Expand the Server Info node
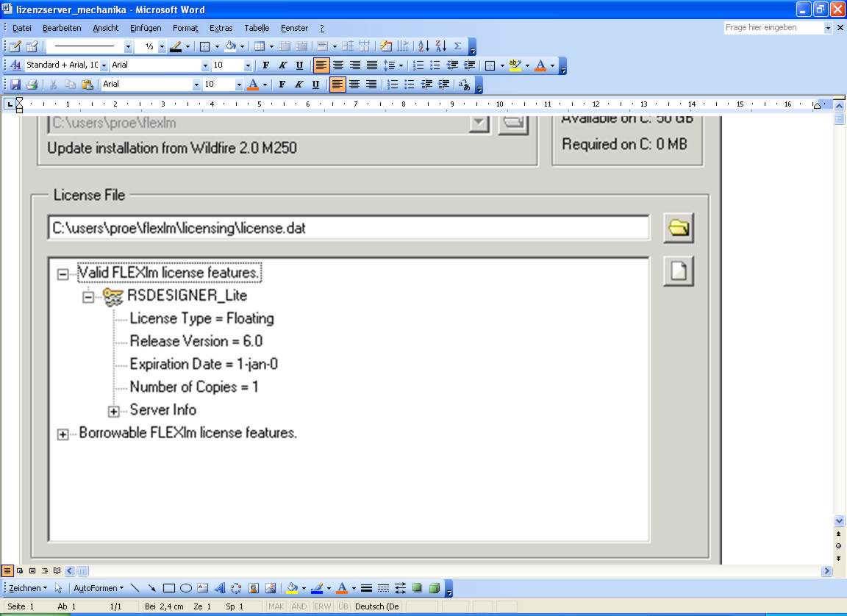847x616 pixels. click(x=113, y=412)
